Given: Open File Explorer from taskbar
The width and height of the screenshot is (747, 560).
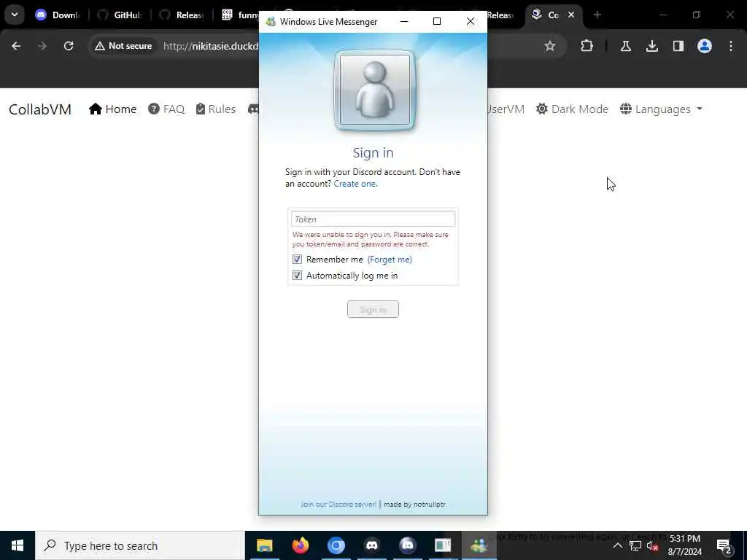Looking at the screenshot, I should point(264,545).
